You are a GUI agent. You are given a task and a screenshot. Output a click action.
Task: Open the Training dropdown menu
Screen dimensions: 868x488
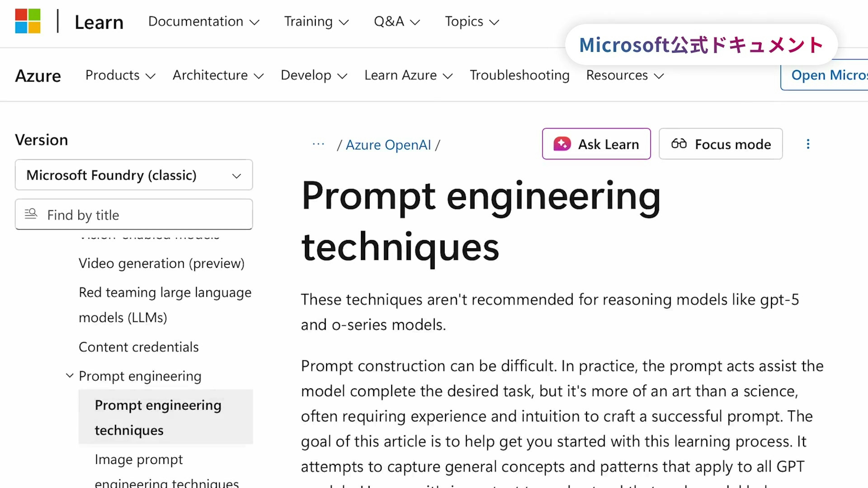316,21
